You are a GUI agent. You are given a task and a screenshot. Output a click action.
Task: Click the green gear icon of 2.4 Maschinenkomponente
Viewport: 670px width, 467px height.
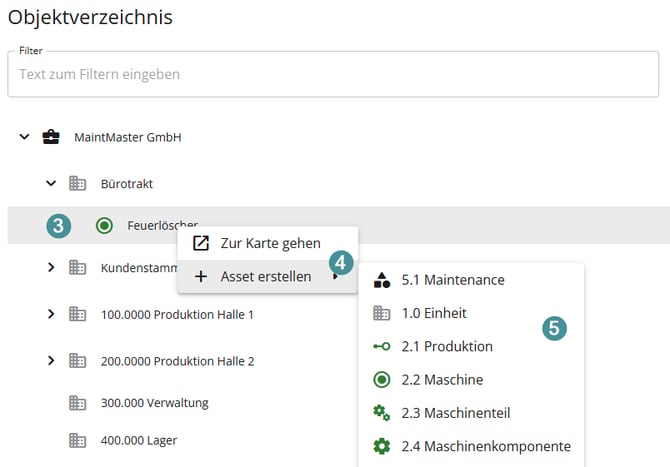382,446
